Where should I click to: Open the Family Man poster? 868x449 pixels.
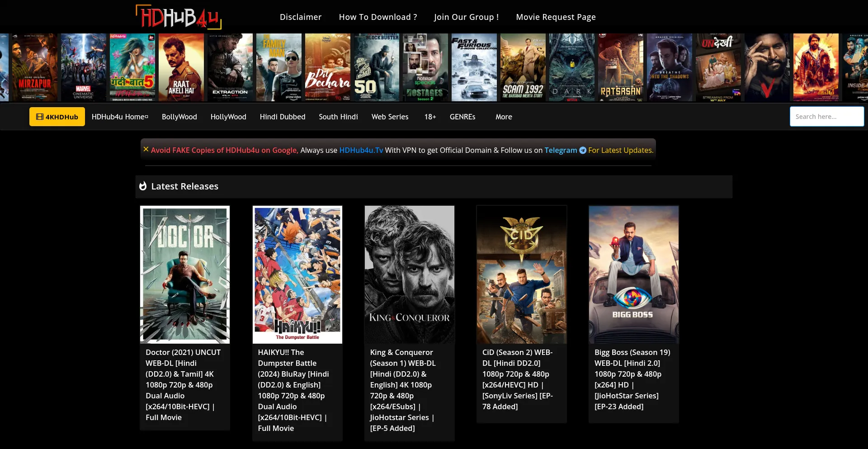(x=279, y=67)
